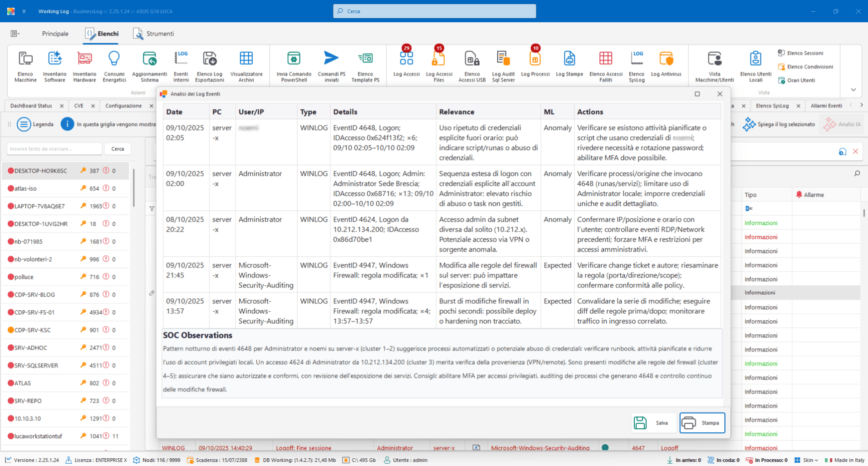Open the Elenco Macchine list
Image resolution: width=868 pixels, height=466 pixels.
(25, 67)
